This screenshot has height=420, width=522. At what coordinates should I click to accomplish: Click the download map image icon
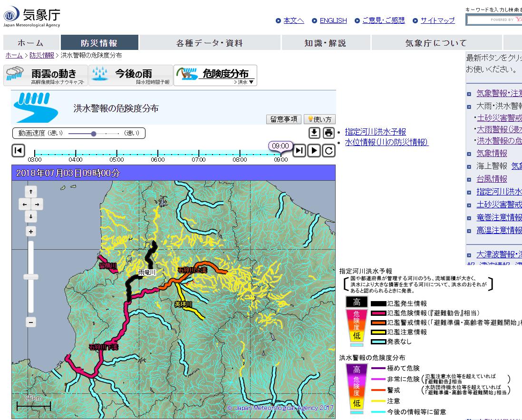point(314,133)
